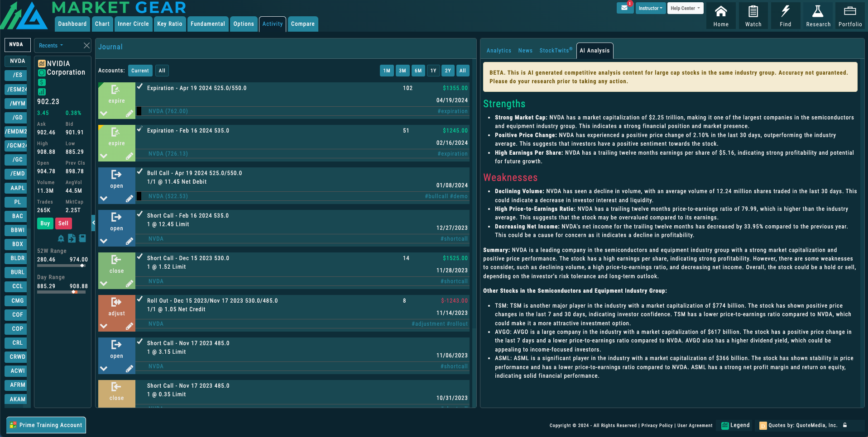Switch to the Options tab
This screenshot has width=868, height=437.
(244, 24)
